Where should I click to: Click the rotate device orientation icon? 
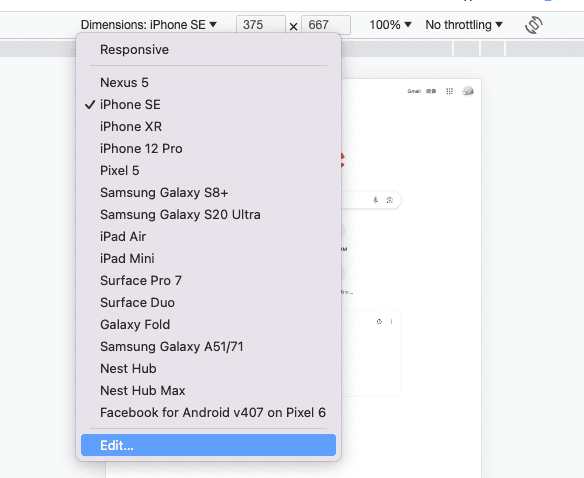pos(533,25)
